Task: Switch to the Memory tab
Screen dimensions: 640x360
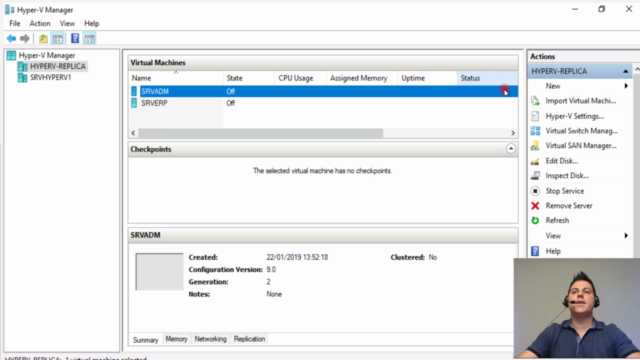Action: (x=176, y=339)
